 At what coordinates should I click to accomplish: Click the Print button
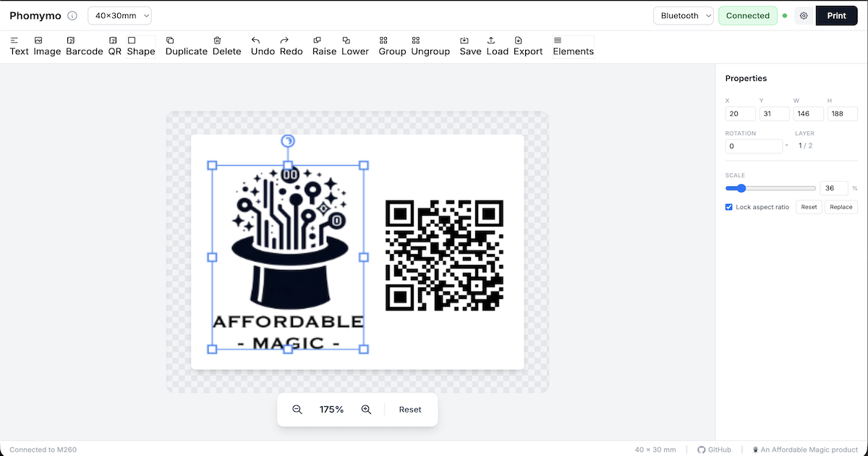click(x=836, y=16)
